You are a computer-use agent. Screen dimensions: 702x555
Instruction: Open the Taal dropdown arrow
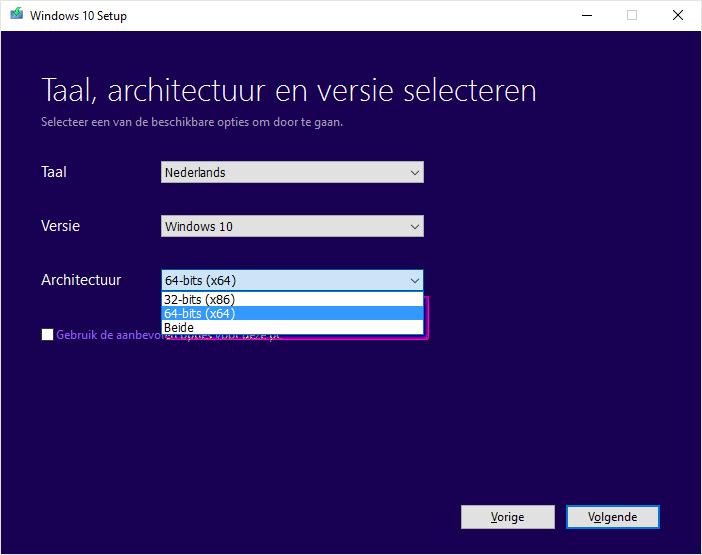click(x=415, y=172)
